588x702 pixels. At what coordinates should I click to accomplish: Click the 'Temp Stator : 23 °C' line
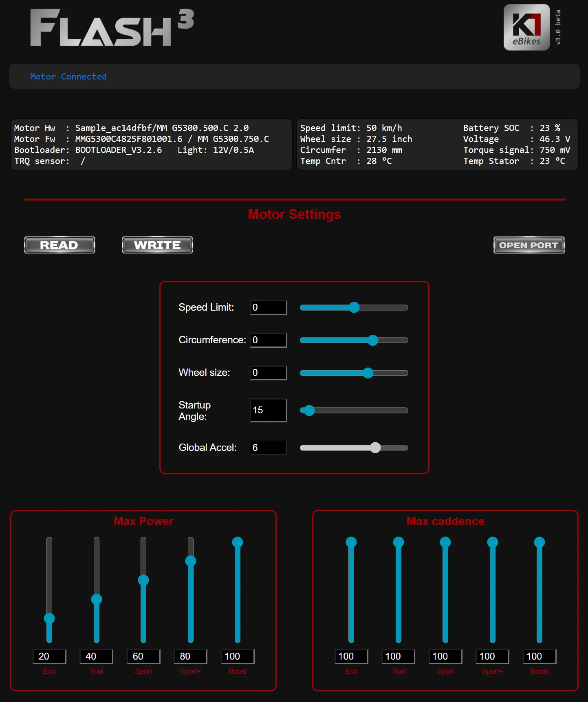pos(514,161)
